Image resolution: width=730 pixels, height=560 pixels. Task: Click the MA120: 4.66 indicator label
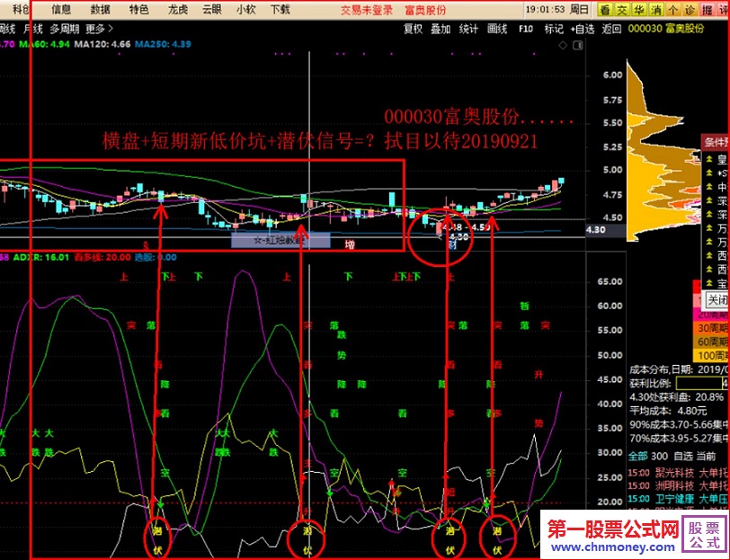(x=102, y=44)
